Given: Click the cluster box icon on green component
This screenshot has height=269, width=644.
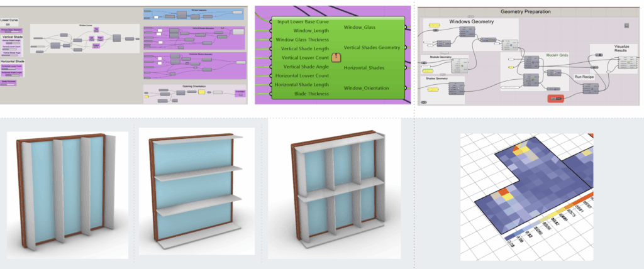Looking at the screenshot, I should (x=336, y=57).
